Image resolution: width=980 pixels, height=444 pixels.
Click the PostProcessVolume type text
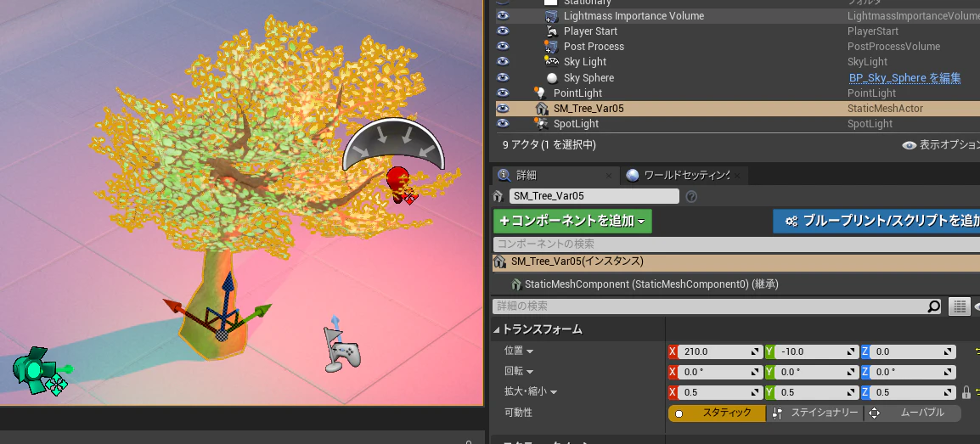(893, 47)
